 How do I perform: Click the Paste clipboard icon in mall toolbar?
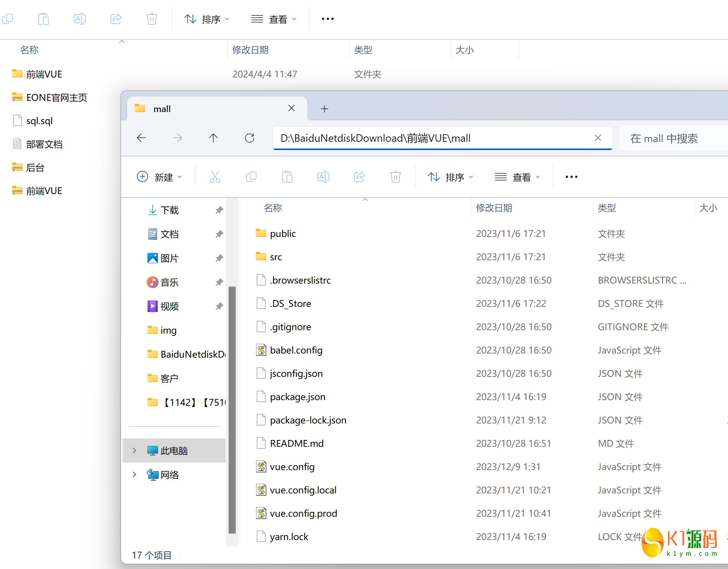[287, 177]
